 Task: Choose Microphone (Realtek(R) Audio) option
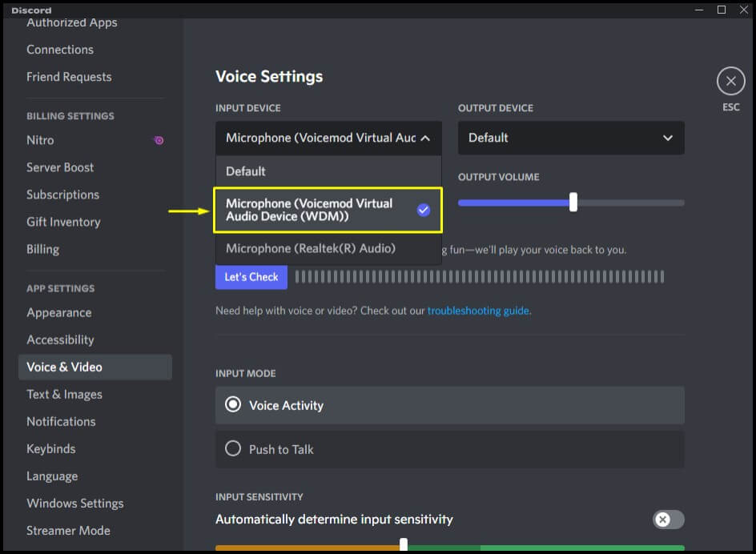pyautogui.click(x=311, y=248)
